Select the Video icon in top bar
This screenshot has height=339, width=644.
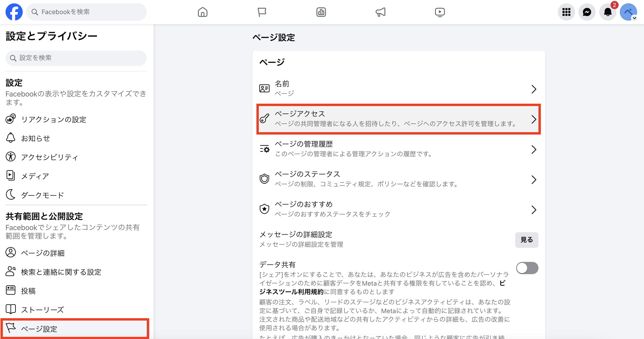coord(440,12)
